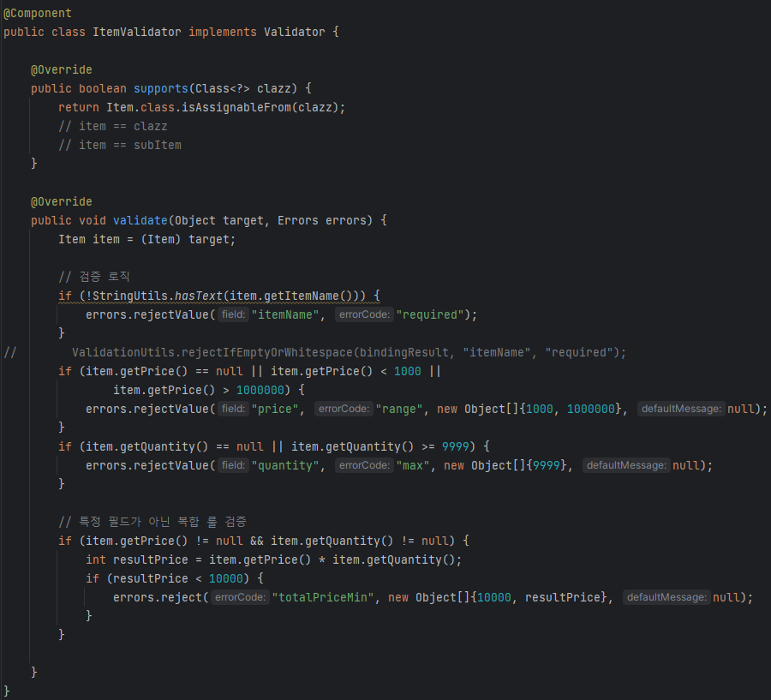Click the 9999 in the getQuantity condition
The height and width of the screenshot is (700, 771).
[x=456, y=446]
